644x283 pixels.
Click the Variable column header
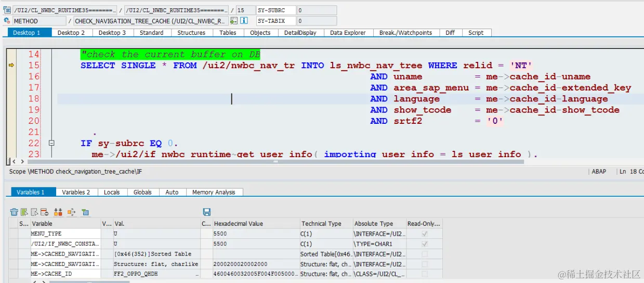click(x=65, y=224)
